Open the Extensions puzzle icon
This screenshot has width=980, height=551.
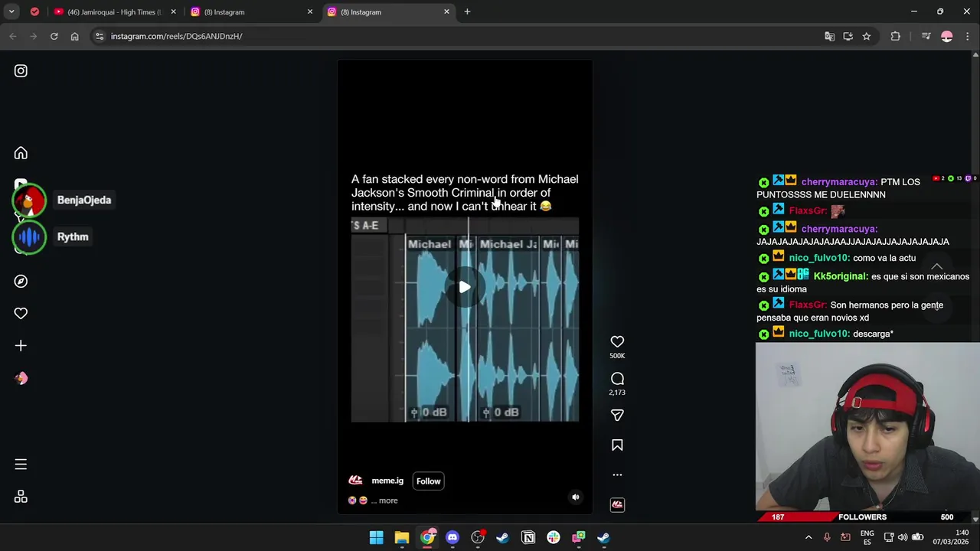[x=895, y=36]
